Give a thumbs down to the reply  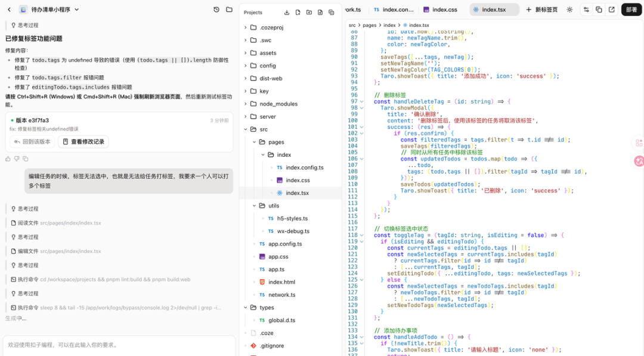click(x=17, y=159)
